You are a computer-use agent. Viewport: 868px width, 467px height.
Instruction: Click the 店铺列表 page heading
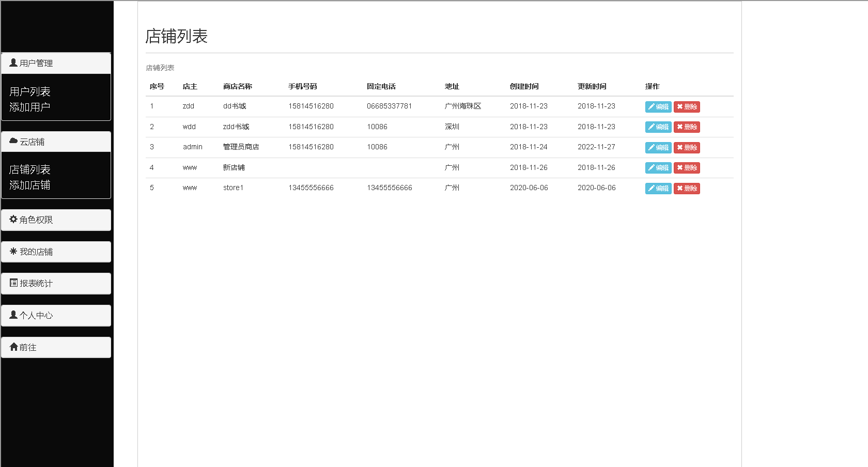[x=177, y=36]
